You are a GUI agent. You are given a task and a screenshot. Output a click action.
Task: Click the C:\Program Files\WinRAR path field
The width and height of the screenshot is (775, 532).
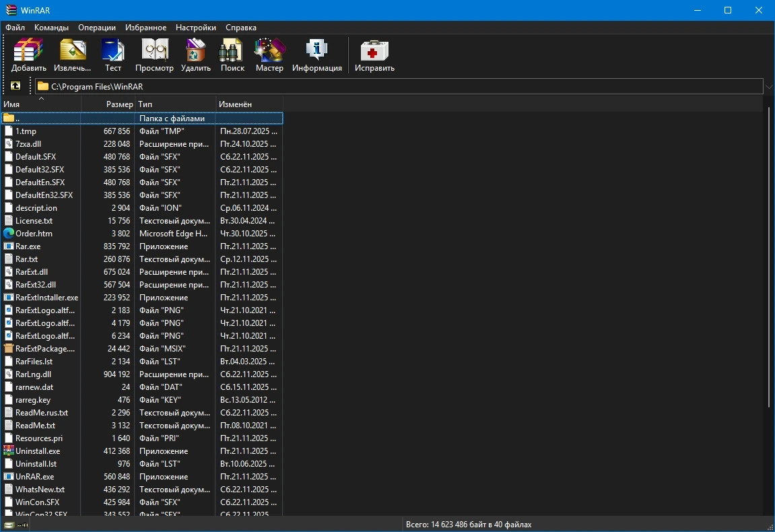pos(399,86)
